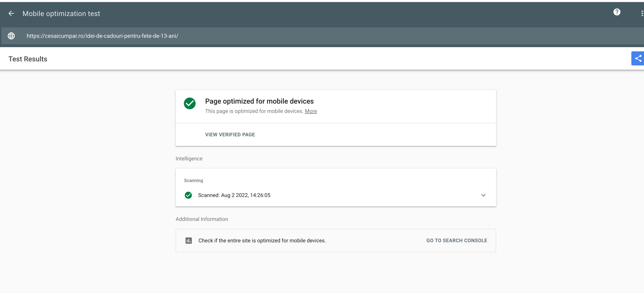Expand the Scanned details chevron

(483, 195)
